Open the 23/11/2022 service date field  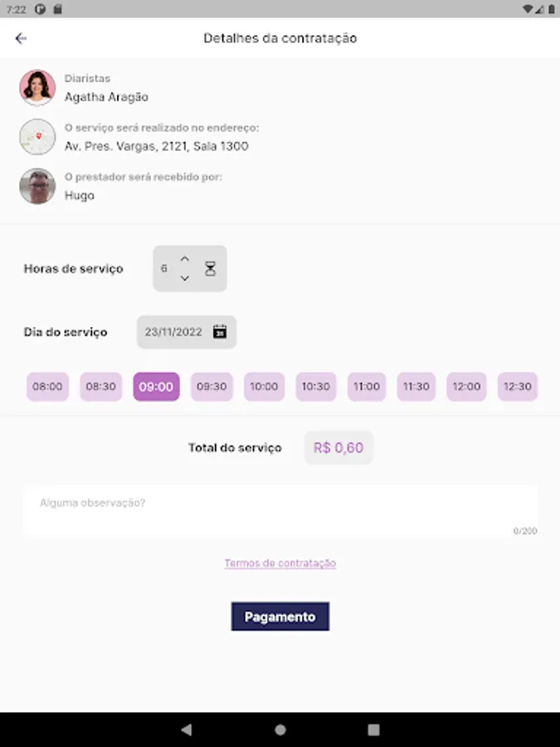[174, 332]
